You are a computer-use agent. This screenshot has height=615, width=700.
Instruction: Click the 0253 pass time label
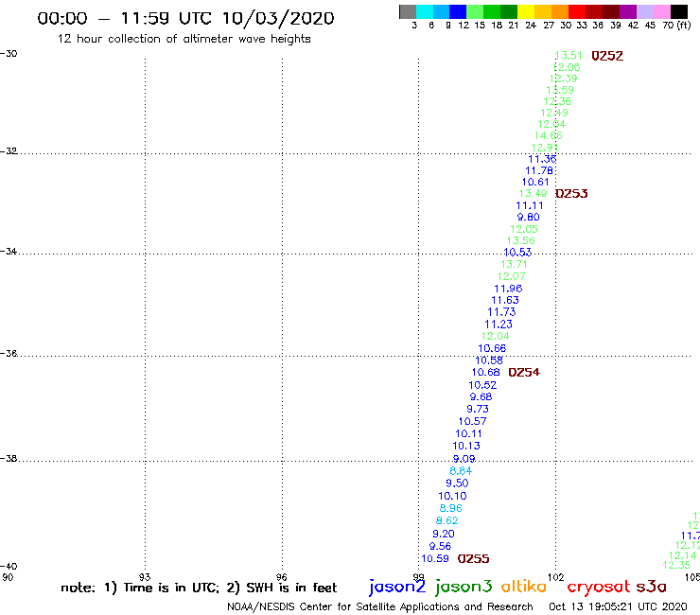[571, 193]
